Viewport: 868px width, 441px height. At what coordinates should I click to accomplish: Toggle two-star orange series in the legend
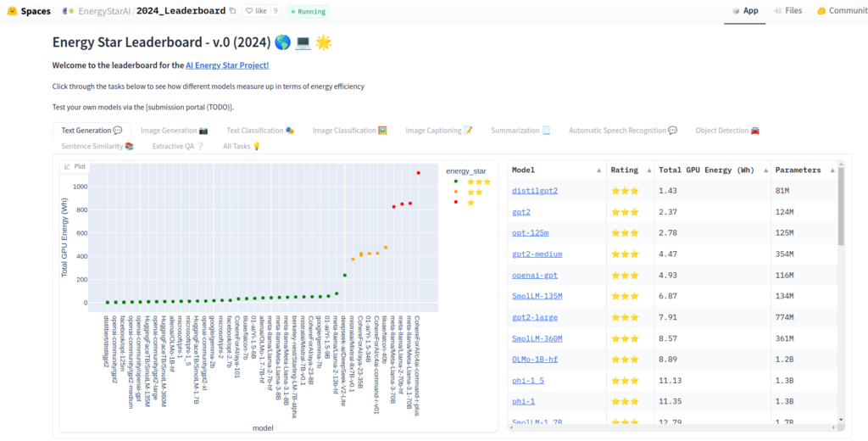pos(468,192)
